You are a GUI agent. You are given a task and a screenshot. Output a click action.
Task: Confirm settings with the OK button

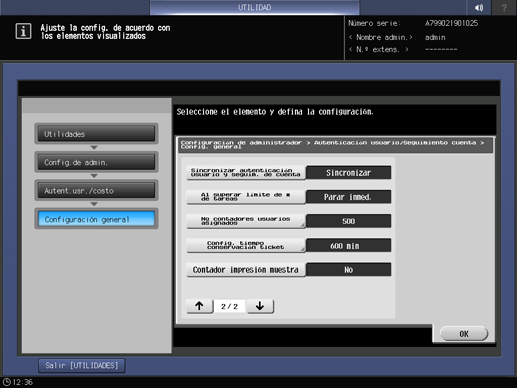point(464,334)
